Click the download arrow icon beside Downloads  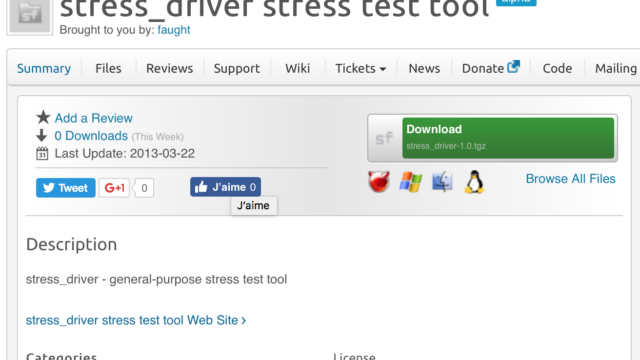coord(42,136)
